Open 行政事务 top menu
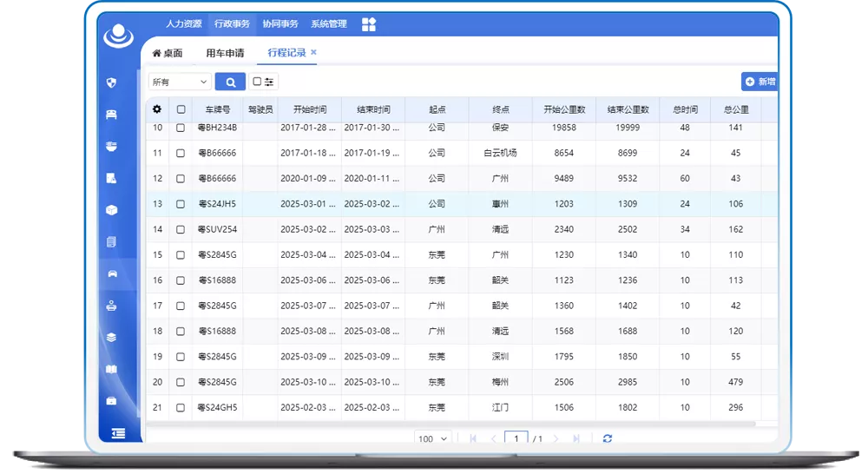Image resolution: width=868 pixels, height=474 pixels. tap(232, 23)
